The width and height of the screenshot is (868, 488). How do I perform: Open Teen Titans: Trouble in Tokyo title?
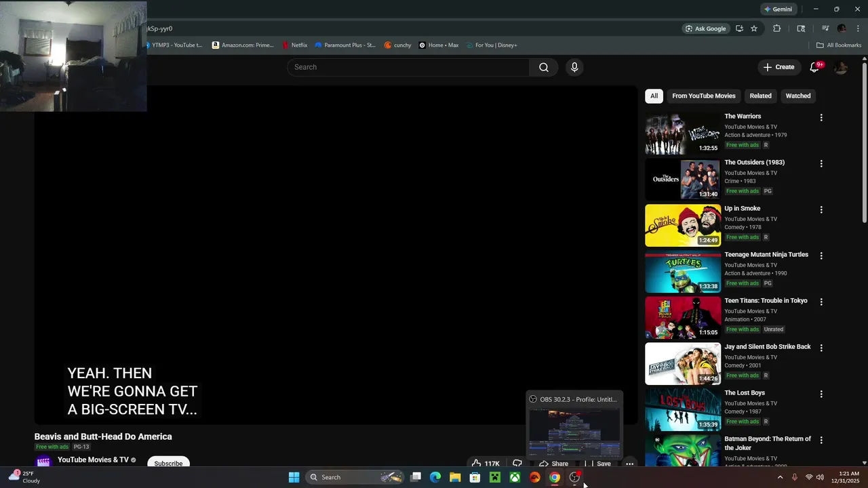[x=766, y=301]
